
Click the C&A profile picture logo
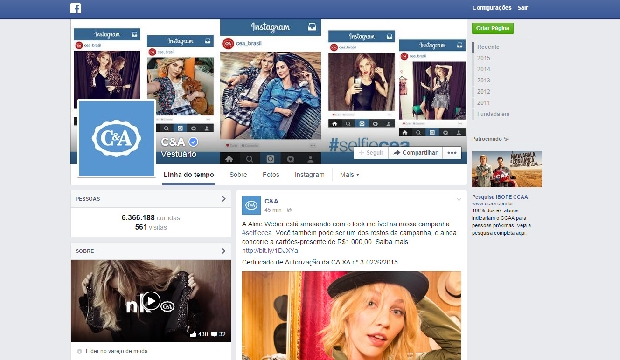116,138
